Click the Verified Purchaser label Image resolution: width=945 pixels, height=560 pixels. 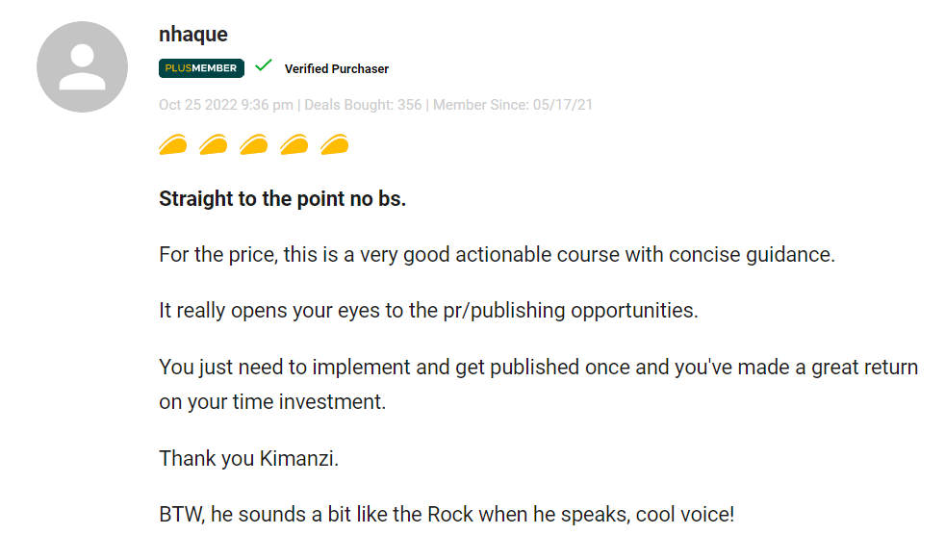click(x=336, y=68)
